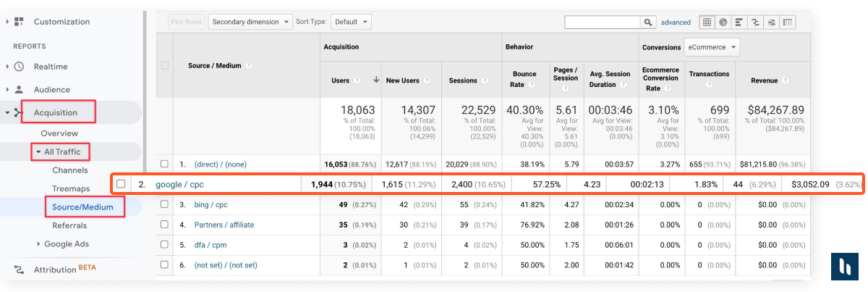Switch to the pivot table view icon
This screenshot has width=868, height=292.
click(788, 22)
